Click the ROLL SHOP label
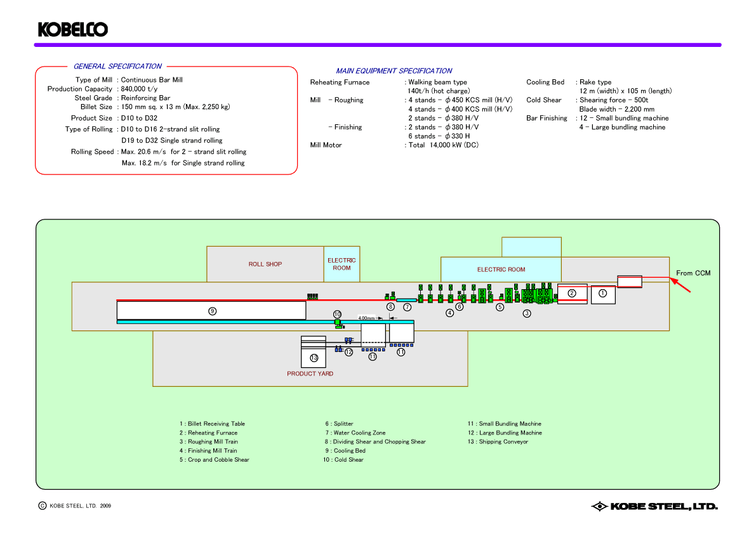The height and width of the screenshot is (534, 756). 265,264
